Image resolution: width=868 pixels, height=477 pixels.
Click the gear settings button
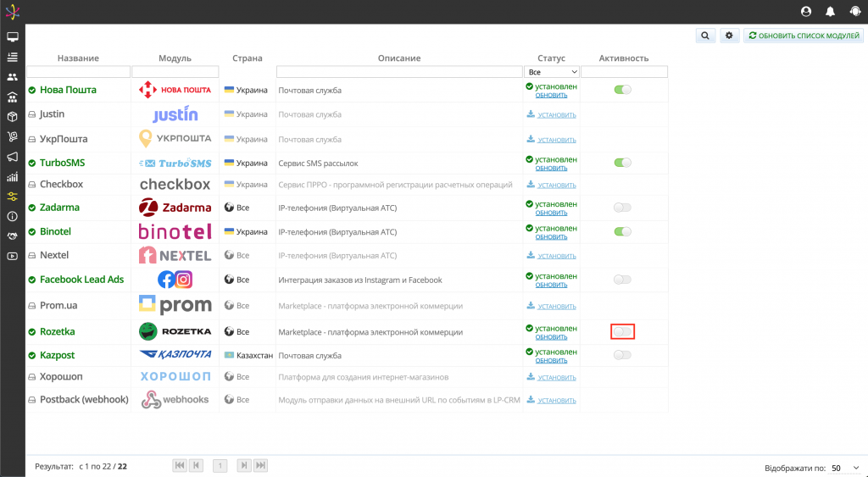(x=729, y=36)
